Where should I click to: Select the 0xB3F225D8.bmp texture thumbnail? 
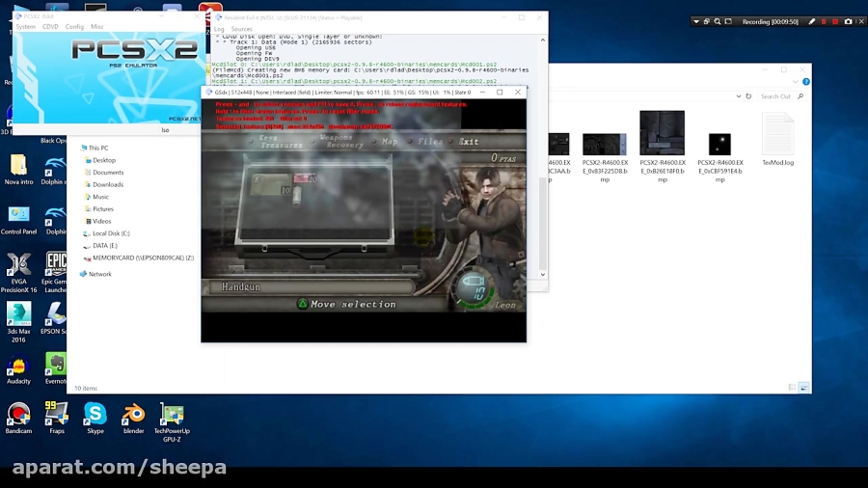[x=605, y=145]
